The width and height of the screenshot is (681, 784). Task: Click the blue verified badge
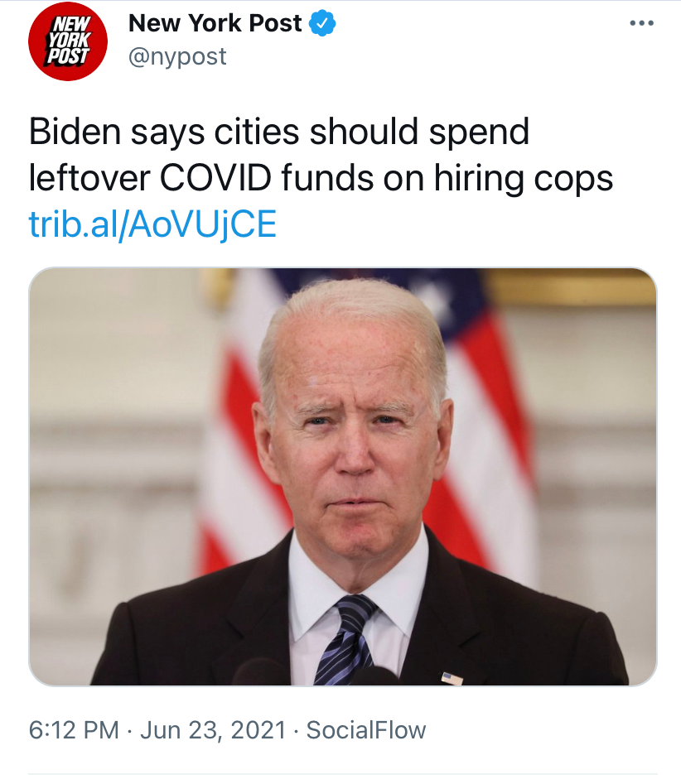322,23
